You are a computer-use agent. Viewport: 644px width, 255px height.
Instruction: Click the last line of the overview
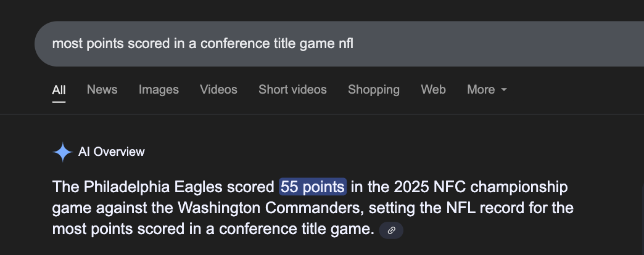click(x=213, y=230)
